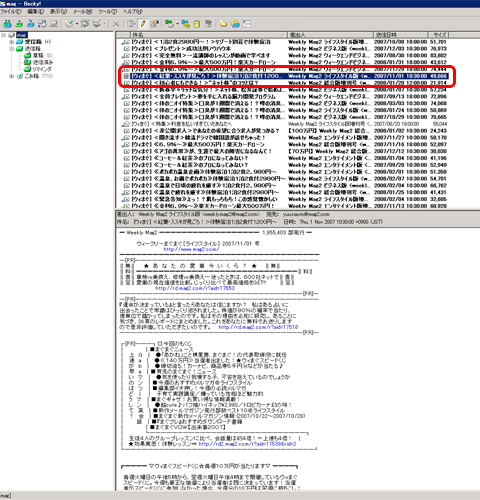
Task: Click the green send mail toolbar icon
Action: coord(19,24)
